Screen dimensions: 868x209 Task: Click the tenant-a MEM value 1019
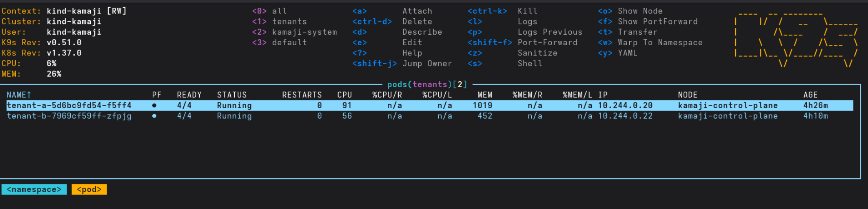click(x=482, y=105)
